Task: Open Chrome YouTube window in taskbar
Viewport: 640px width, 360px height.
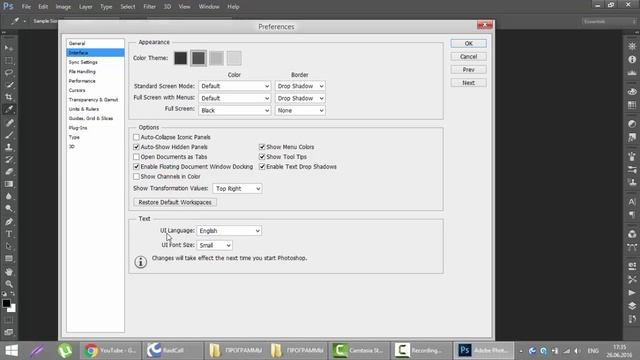Action: (x=110, y=350)
